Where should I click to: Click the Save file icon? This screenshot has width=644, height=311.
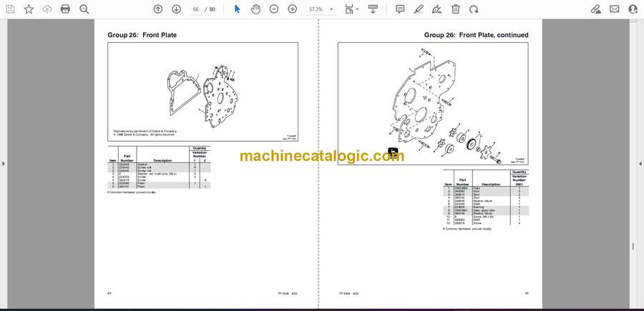point(10,9)
